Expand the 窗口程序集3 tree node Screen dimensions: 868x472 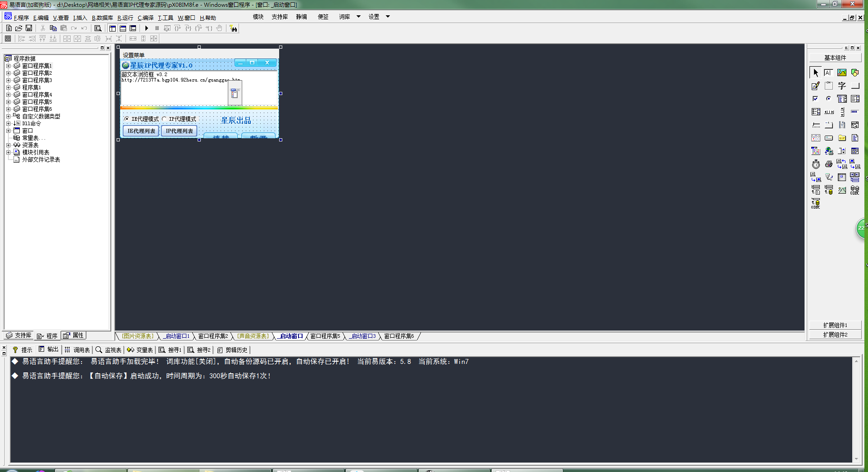point(8,80)
